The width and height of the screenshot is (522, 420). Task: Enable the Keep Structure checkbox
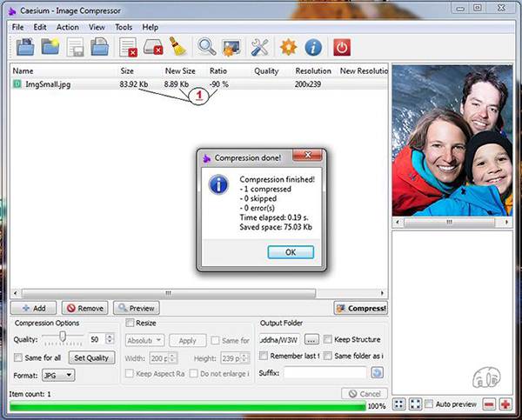(x=328, y=339)
